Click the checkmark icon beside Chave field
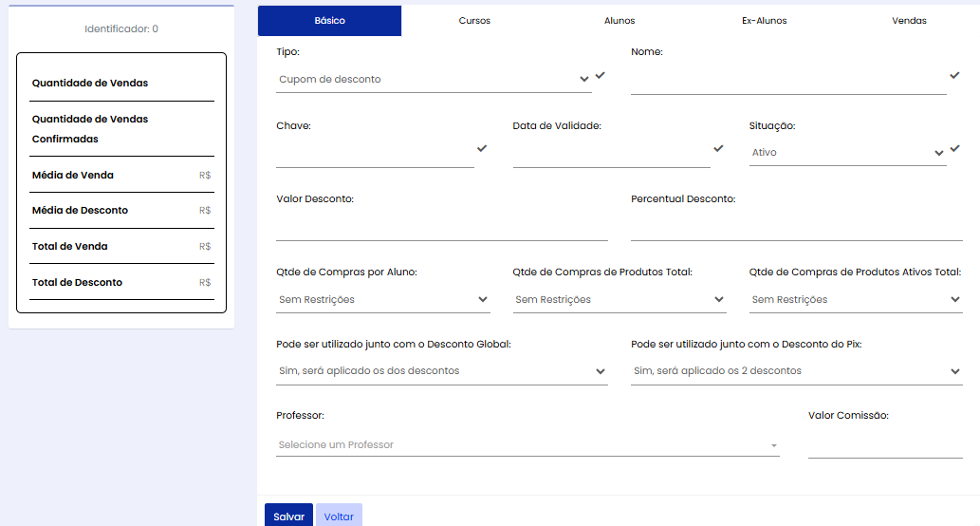The image size is (980, 526). [482, 148]
